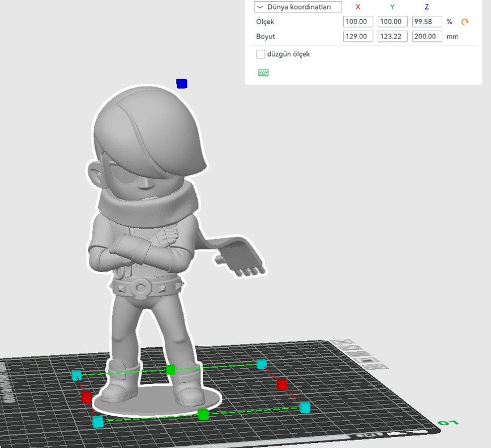
Task: Click the green keyboard shortcuts icon
Action: click(x=263, y=72)
